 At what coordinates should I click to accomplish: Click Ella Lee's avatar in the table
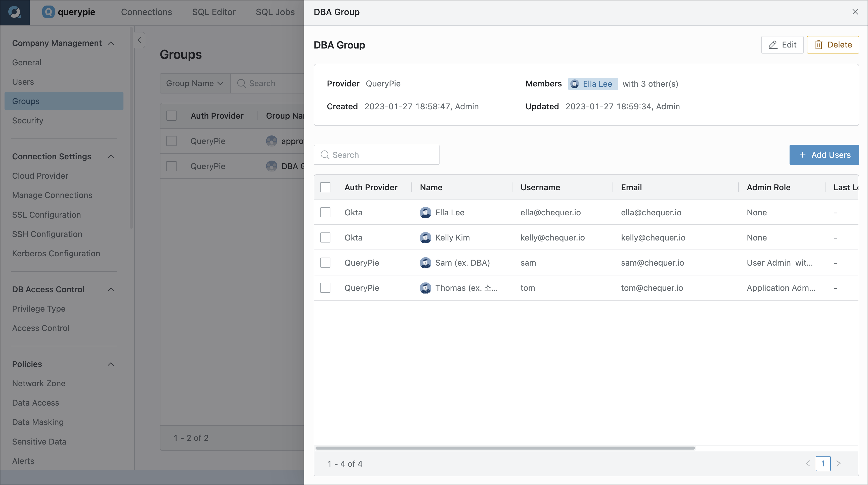(x=425, y=213)
